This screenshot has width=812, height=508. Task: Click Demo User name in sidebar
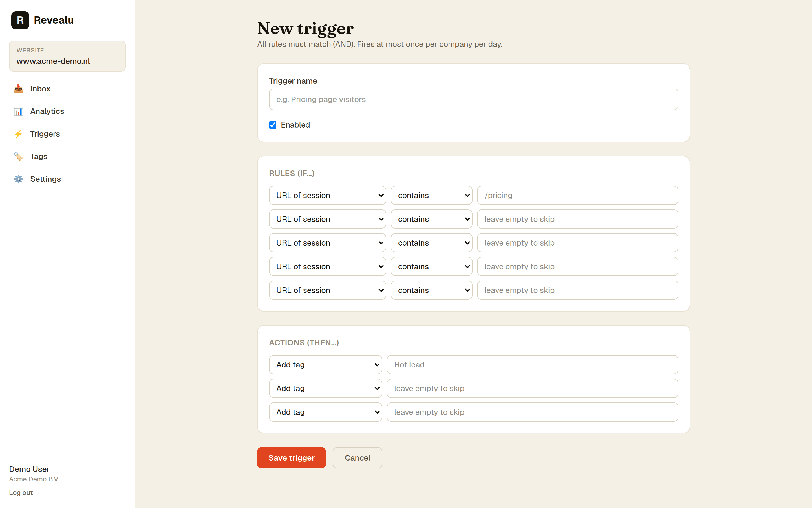click(29, 469)
